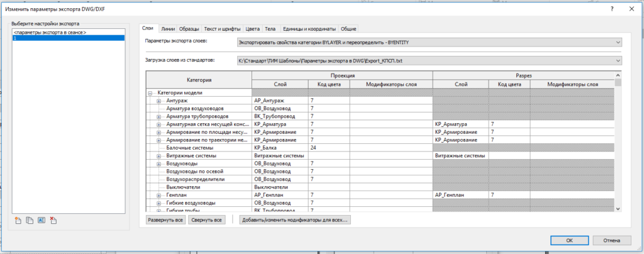Expand the Антураж category

(x=159, y=101)
